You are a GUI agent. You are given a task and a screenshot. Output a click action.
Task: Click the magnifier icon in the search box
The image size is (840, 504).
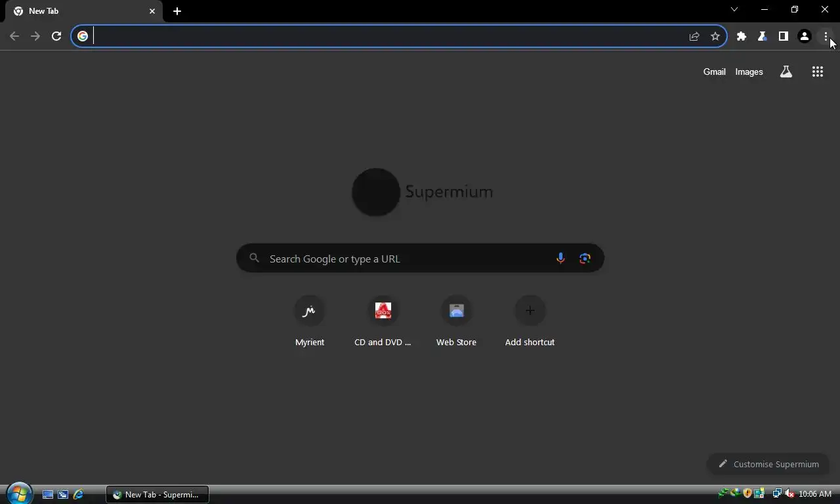click(x=255, y=259)
